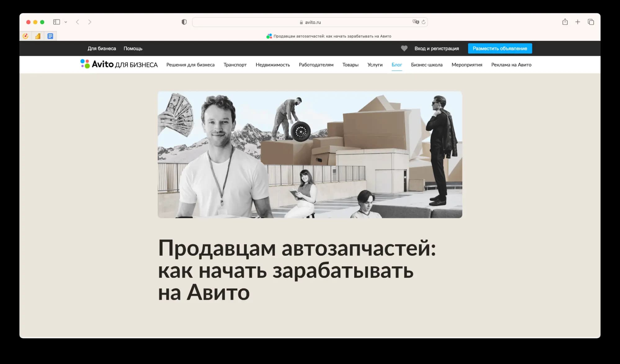The width and height of the screenshot is (620, 364).
Task: Switch to the Блог navigation tab
Action: click(397, 65)
